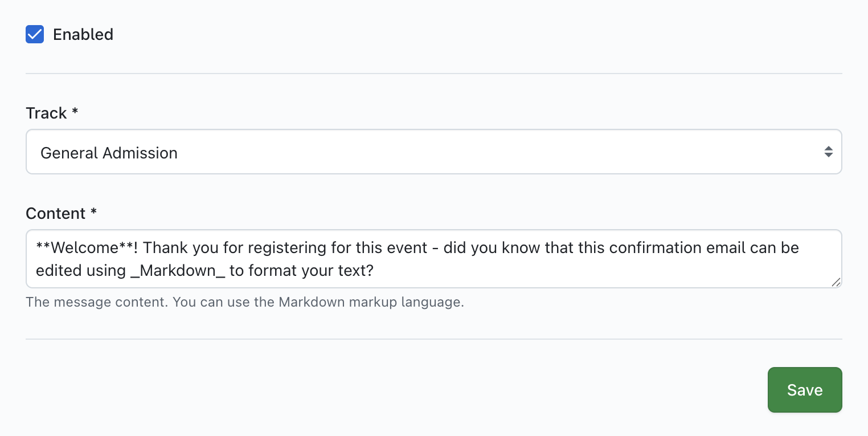Click the Content field label
This screenshot has height=436, width=868.
[x=56, y=214]
